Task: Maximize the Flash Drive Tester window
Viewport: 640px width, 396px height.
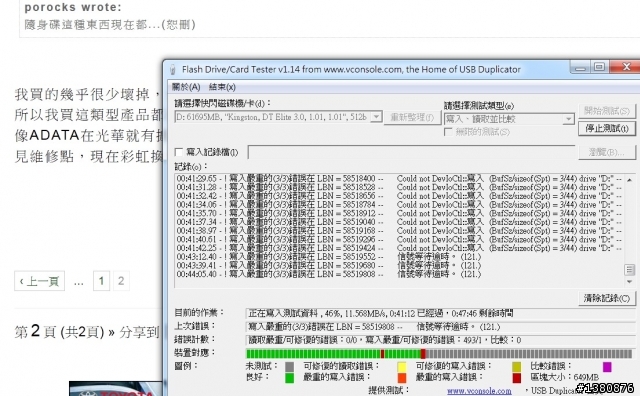Action: click(599, 67)
